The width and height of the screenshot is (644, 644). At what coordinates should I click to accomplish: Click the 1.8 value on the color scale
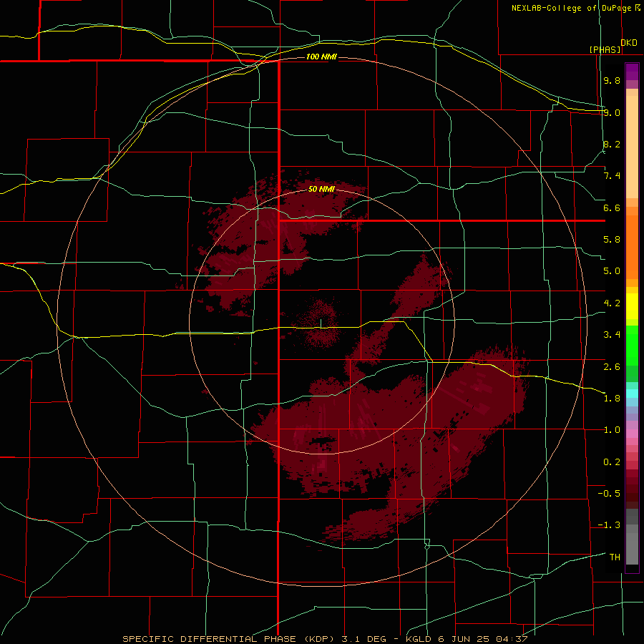tap(612, 399)
